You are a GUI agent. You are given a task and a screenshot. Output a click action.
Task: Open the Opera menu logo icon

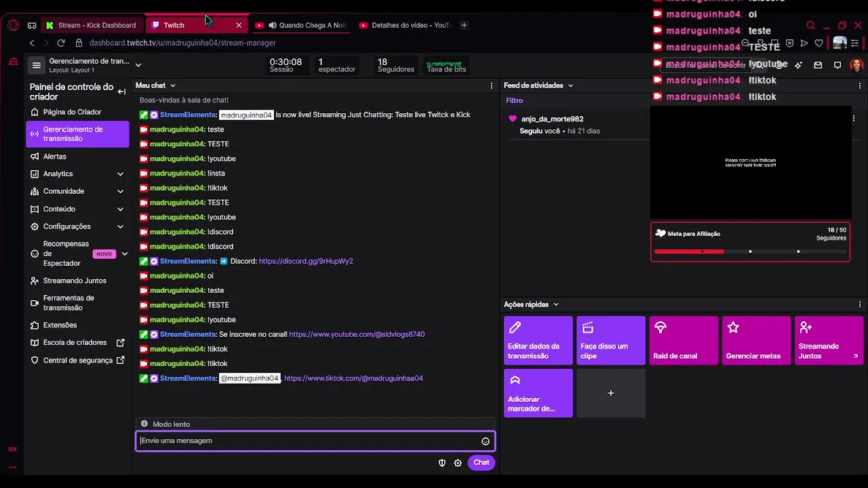[x=14, y=25]
